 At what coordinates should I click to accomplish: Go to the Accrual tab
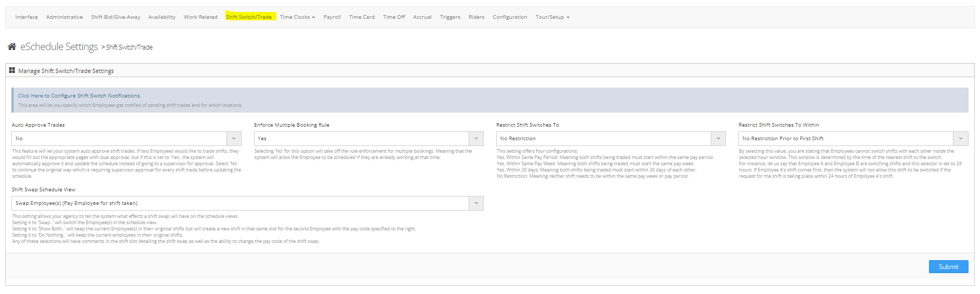click(422, 17)
